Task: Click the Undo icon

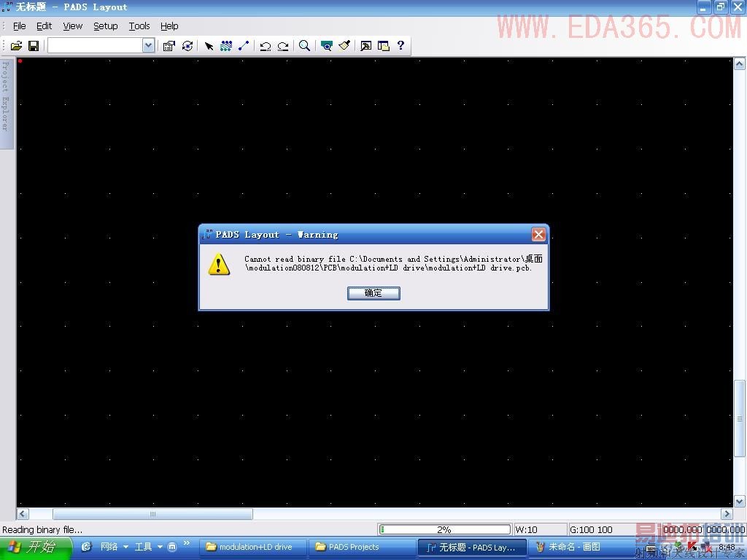Action: 266,46
